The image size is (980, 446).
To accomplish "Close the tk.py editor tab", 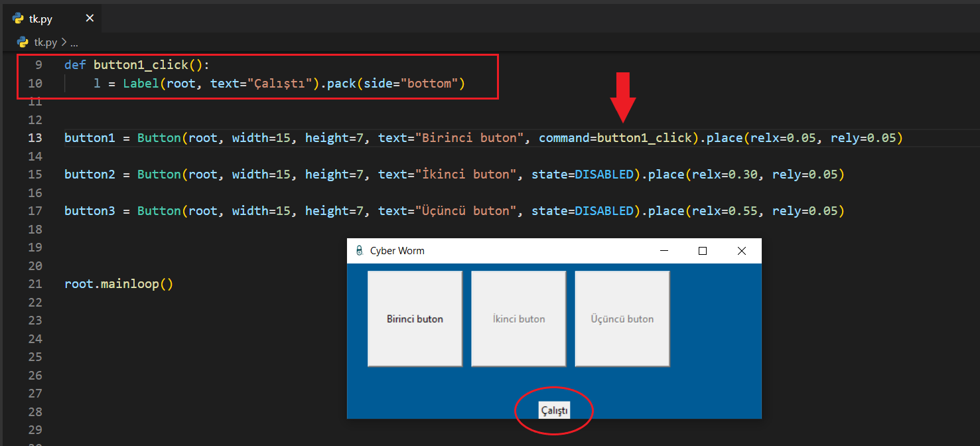I will pos(90,19).
